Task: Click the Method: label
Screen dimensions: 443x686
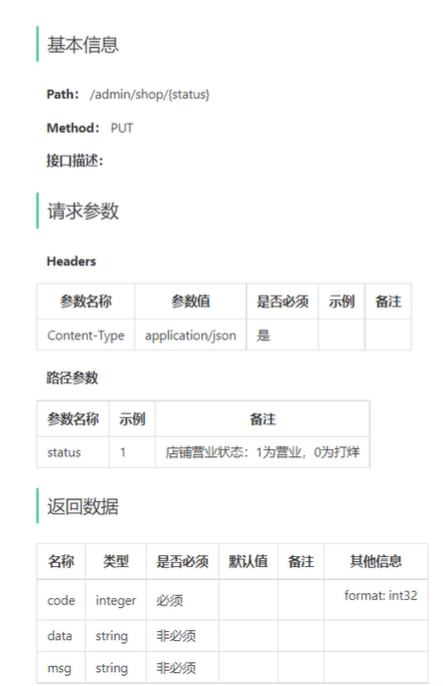Action: (73, 128)
